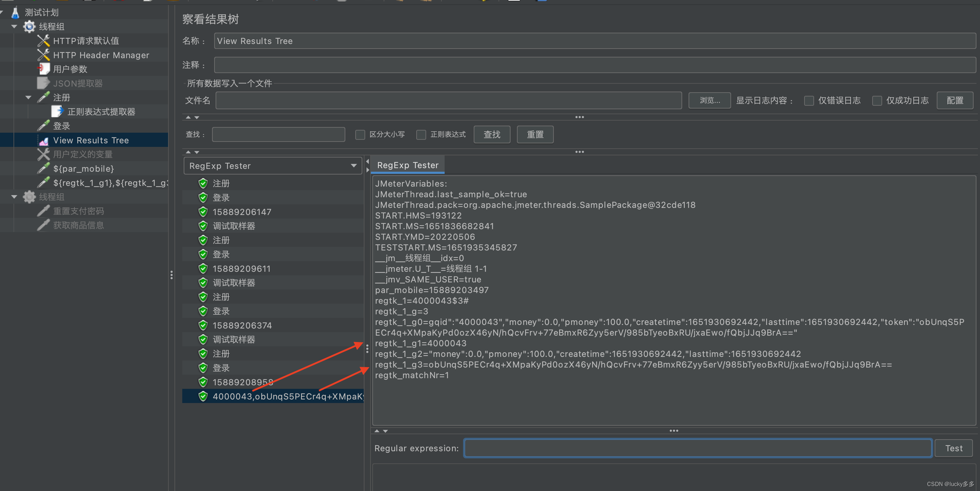The width and height of the screenshot is (980, 491).
Task: Click the View Results Tree listener icon
Action: pyautogui.click(x=43, y=140)
